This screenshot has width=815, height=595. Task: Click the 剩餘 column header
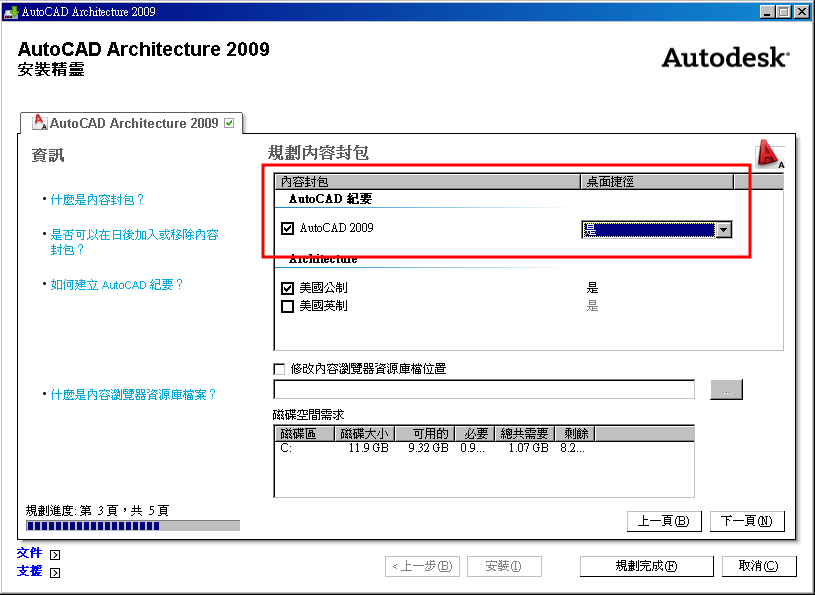tap(575, 433)
